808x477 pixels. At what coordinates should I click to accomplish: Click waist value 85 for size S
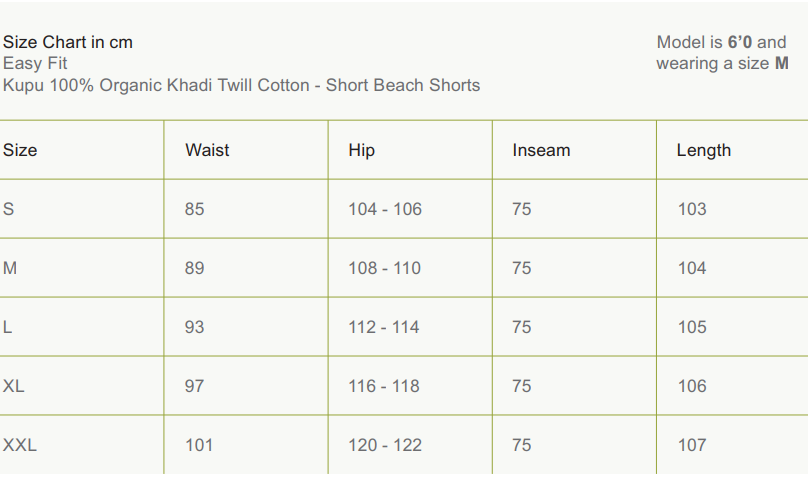coord(195,209)
